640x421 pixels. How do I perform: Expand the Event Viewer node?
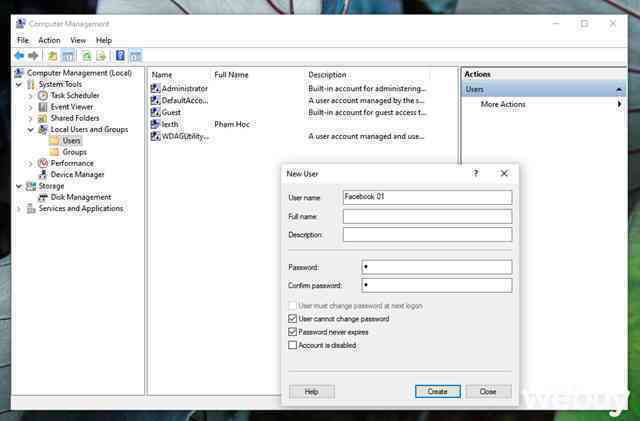point(31,107)
